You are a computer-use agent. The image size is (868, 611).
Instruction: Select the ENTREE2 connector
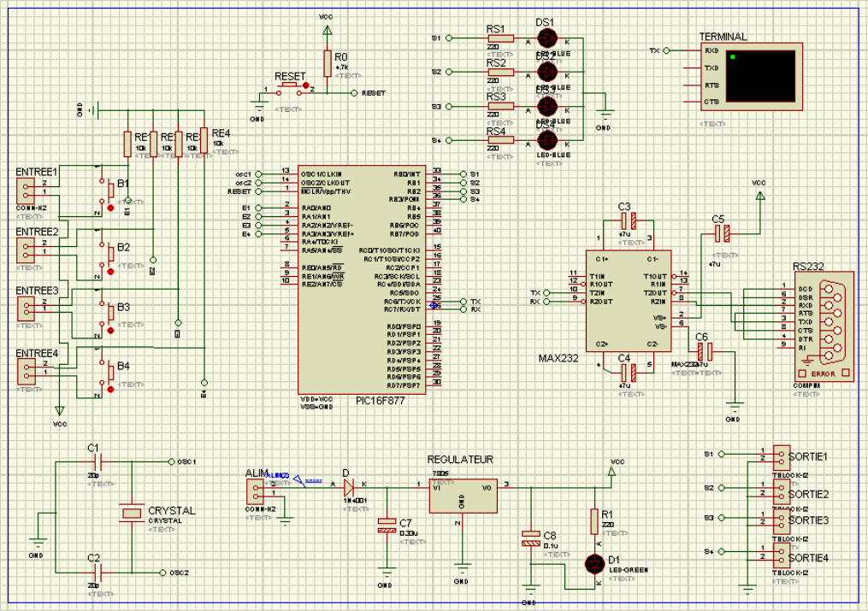click(26, 250)
